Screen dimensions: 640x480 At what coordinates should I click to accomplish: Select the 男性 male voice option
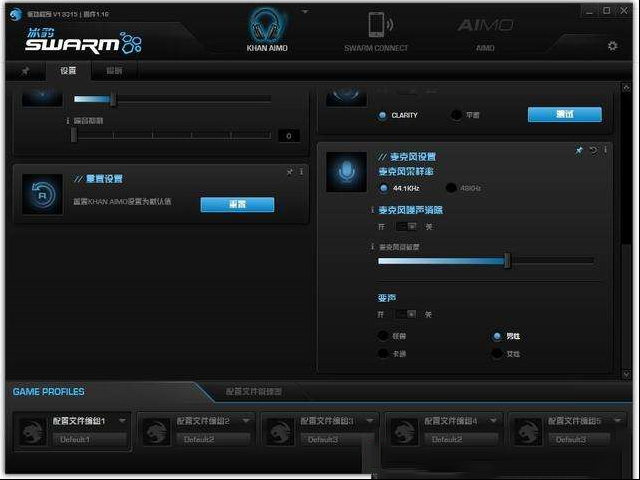[x=497, y=336]
